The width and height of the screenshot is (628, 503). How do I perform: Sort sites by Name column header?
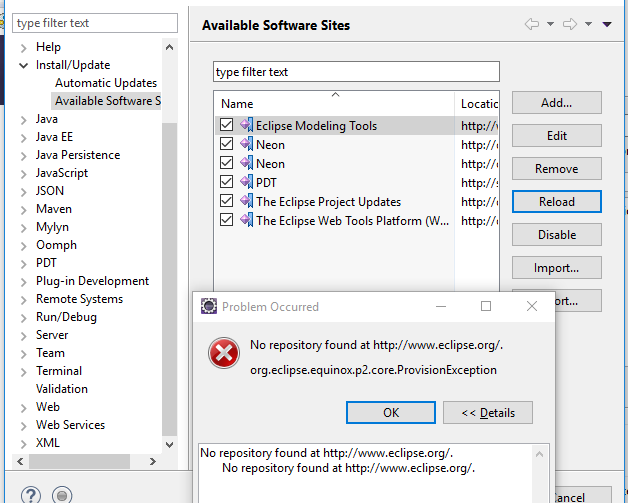[x=335, y=104]
